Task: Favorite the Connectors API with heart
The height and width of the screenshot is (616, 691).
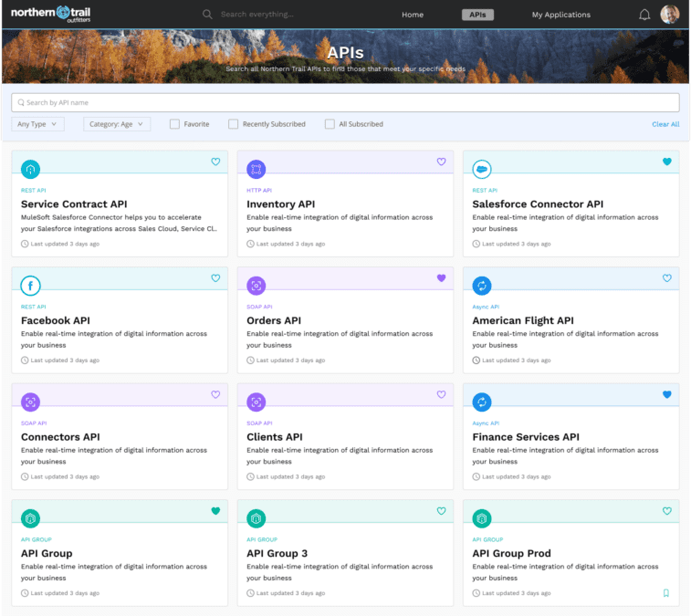Action: (215, 394)
